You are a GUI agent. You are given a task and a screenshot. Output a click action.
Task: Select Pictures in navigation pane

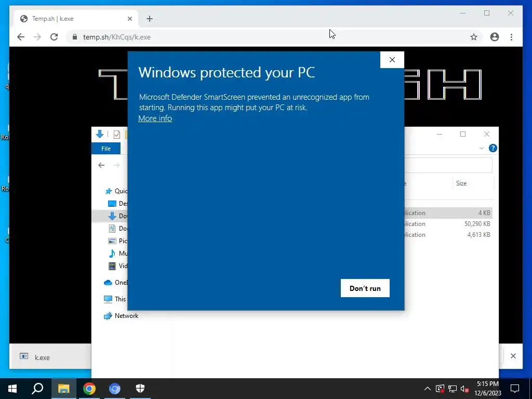[117, 241]
